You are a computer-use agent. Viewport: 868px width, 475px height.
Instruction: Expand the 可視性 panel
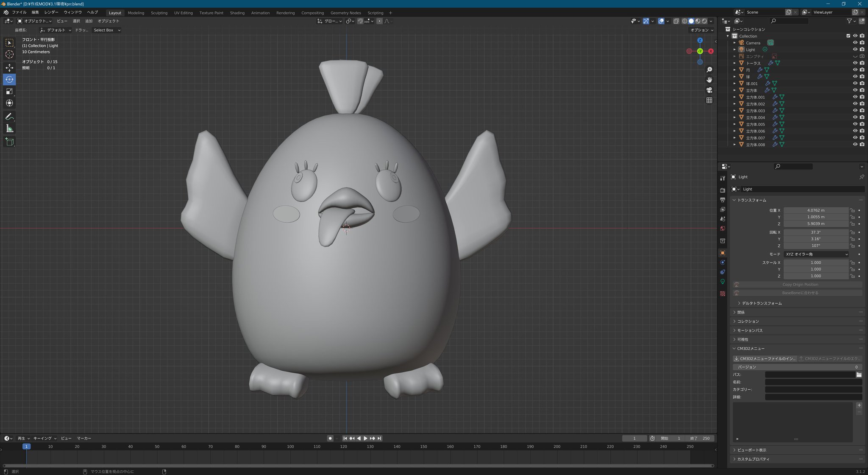(x=742, y=339)
